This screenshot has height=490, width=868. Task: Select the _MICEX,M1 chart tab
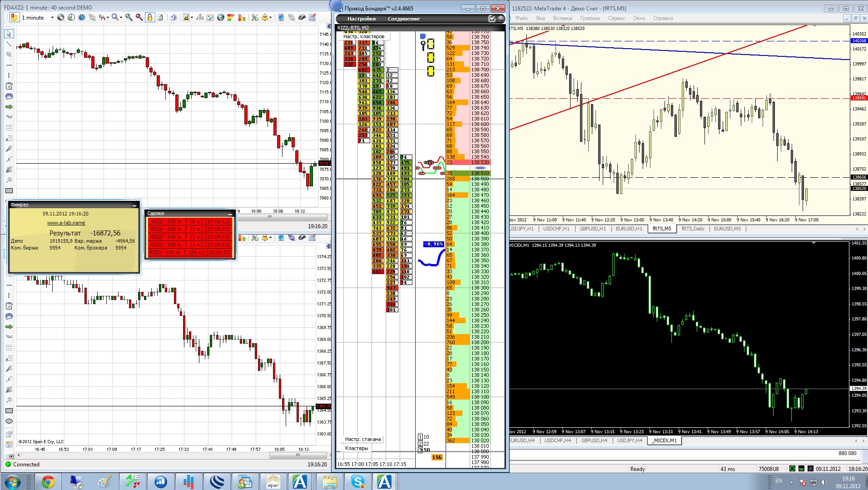point(665,440)
